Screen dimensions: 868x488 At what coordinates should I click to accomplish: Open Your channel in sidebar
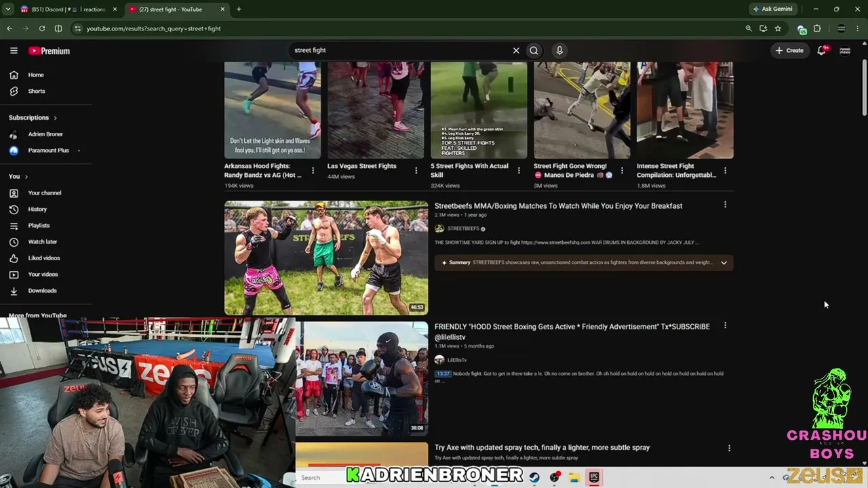pos(46,193)
